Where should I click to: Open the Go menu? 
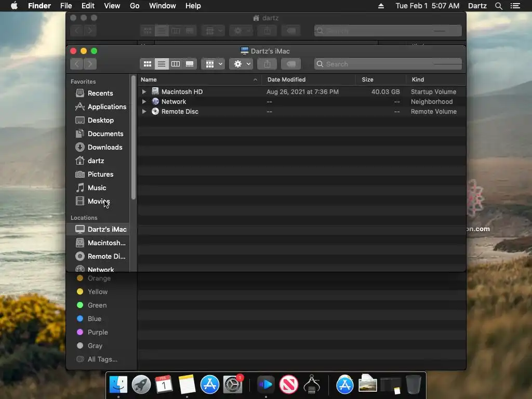point(135,6)
